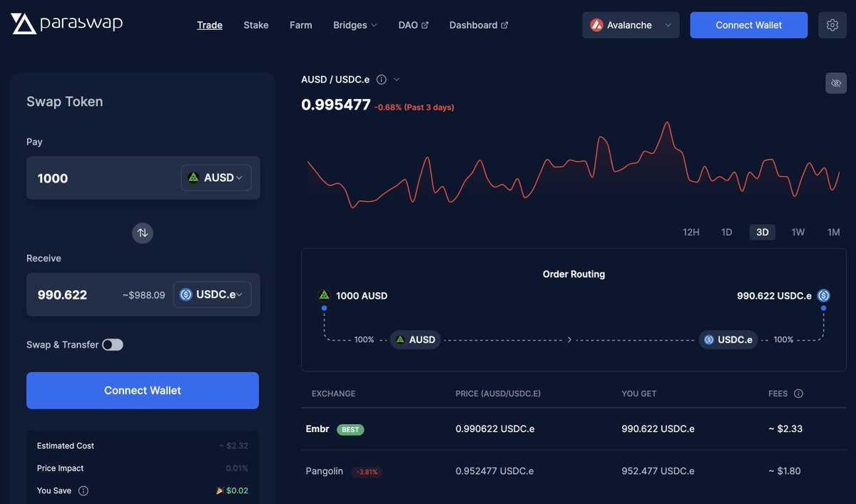Click the ParaSwap logo
Image resolution: width=856 pixels, height=504 pixels.
[x=67, y=24]
